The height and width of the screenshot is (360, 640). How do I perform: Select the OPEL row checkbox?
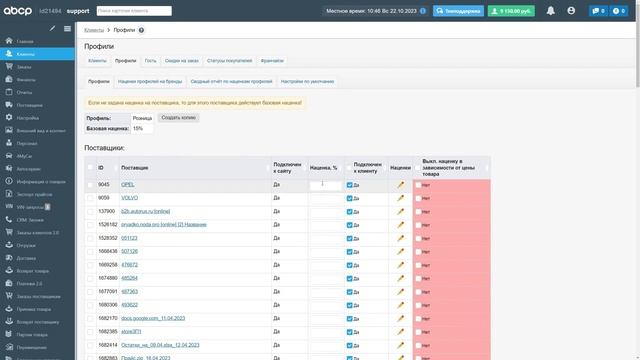click(x=90, y=185)
